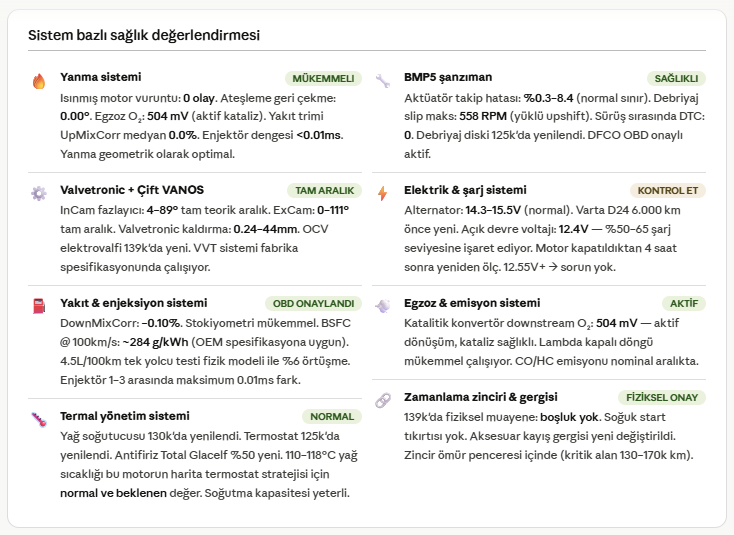Select the SAĞLIKLI status badge
This screenshot has height=535, width=734.
pyautogui.click(x=675, y=78)
